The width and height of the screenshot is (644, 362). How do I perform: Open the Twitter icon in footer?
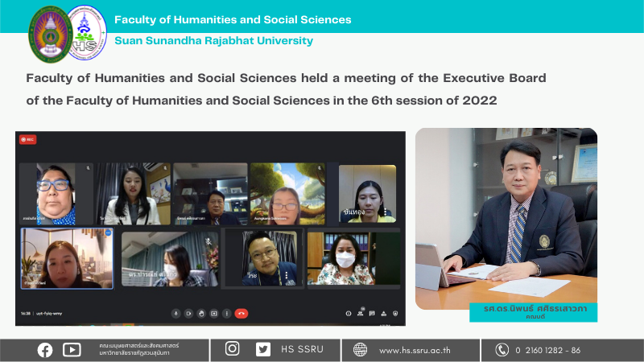(x=263, y=349)
